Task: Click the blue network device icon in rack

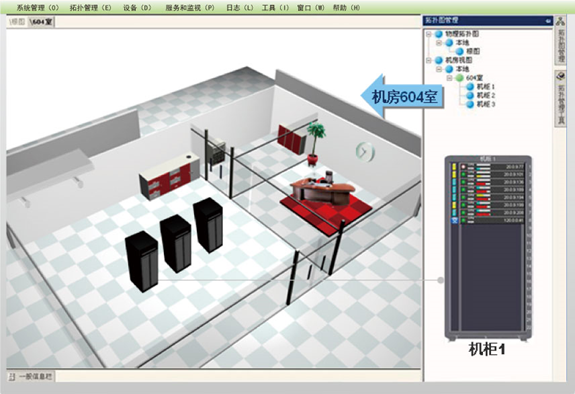Action: (455, 221)
